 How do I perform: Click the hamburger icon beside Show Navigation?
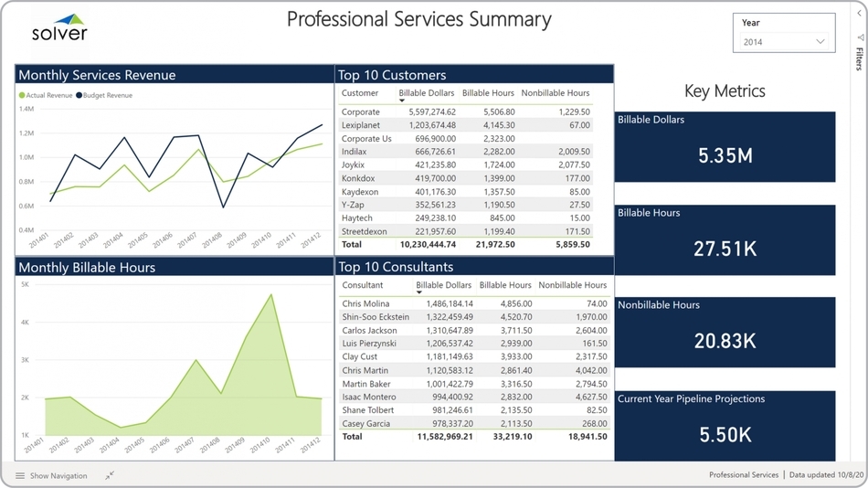click(20, 476)
